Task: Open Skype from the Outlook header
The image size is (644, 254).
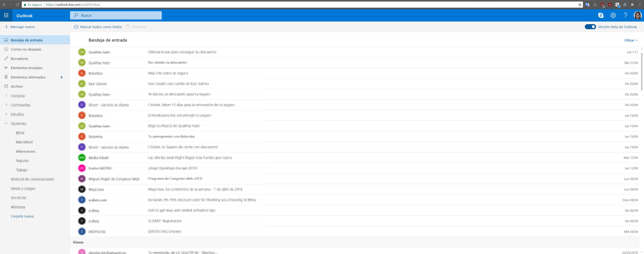Action: 601,16
